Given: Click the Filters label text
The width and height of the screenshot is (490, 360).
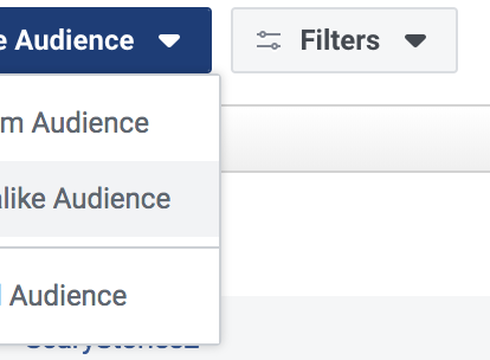Looking at the screenshot, I should tap(340, 40).
